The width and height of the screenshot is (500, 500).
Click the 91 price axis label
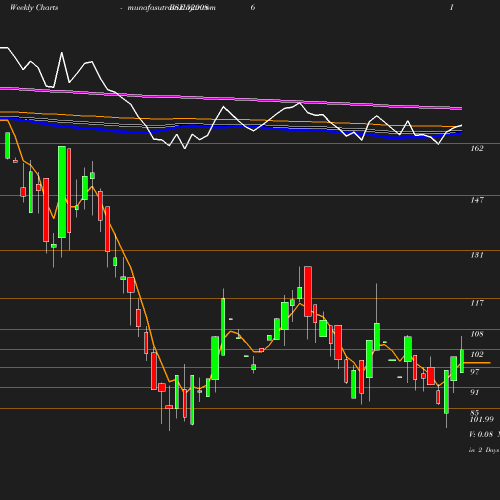[x=475, y=392]
